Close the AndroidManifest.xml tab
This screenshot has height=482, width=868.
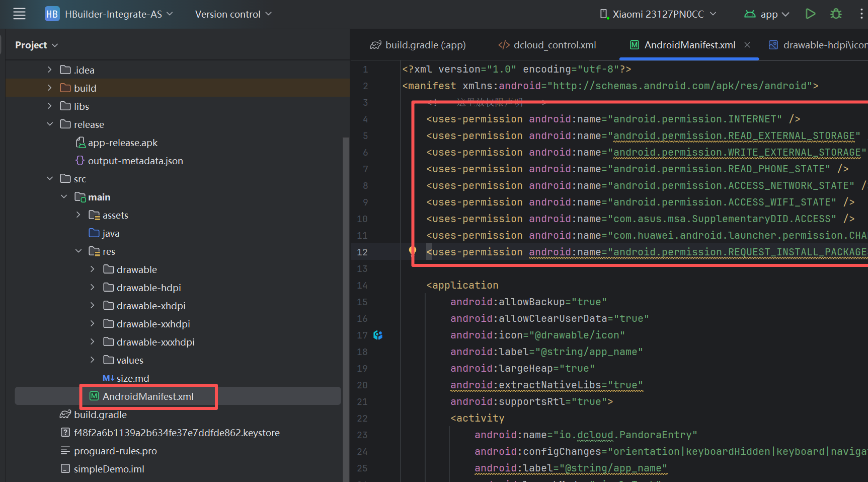747,45
